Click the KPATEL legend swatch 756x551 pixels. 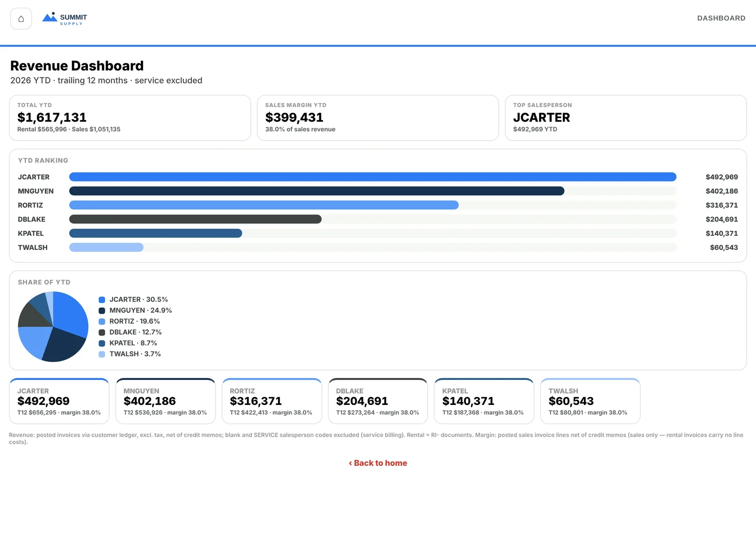(x=102, y=343)
